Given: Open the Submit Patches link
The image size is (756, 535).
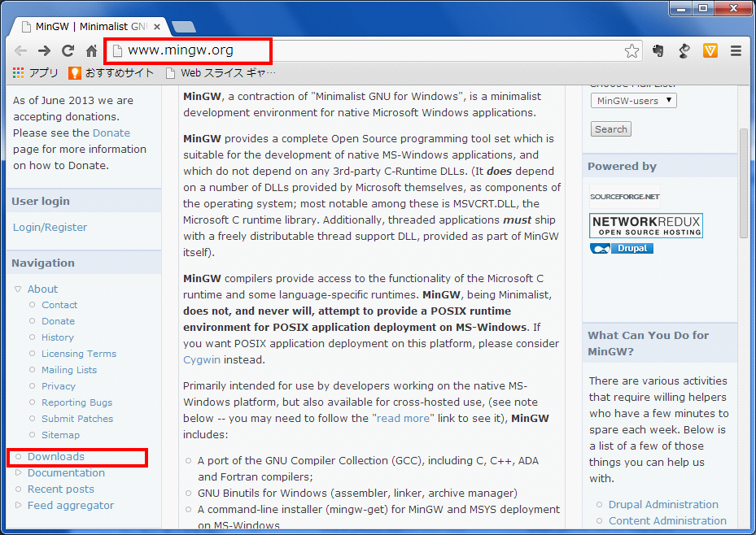Looking at the screenshot, I should (x=77, y=419).
